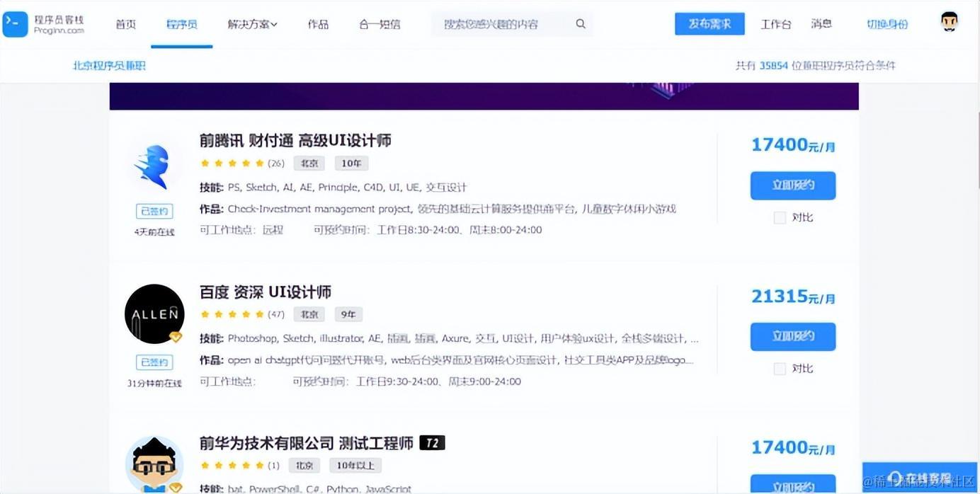980x494 pixels.
Task: Open 前腾讯 财付通 高级UI设计师 title
Action: click(x=295, y=141)
